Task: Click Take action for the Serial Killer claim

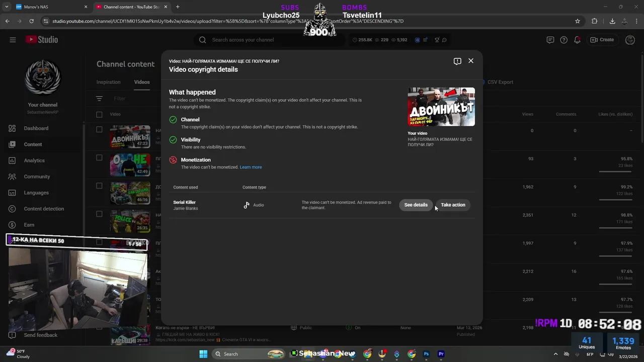Action: point(453,205)
